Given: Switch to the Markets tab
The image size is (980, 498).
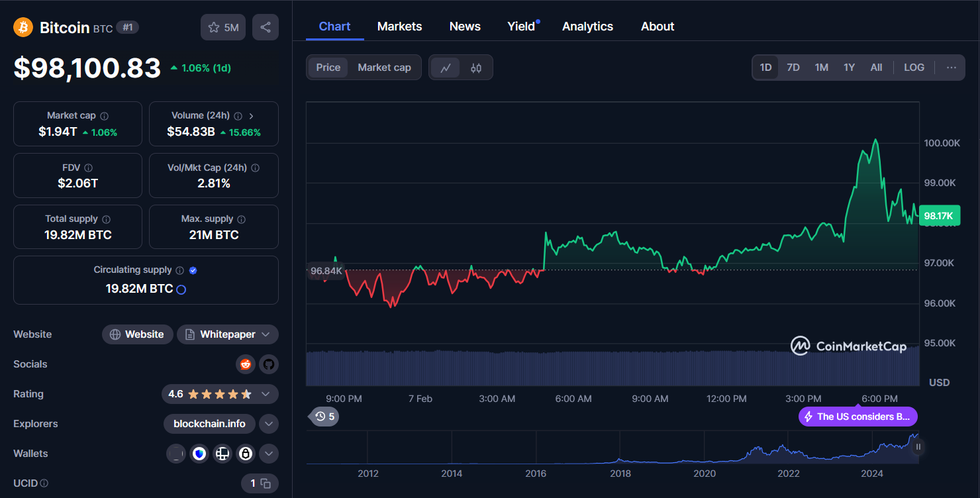Looking at the screenshot, I should pyautogui.click(x=399, y=26).
